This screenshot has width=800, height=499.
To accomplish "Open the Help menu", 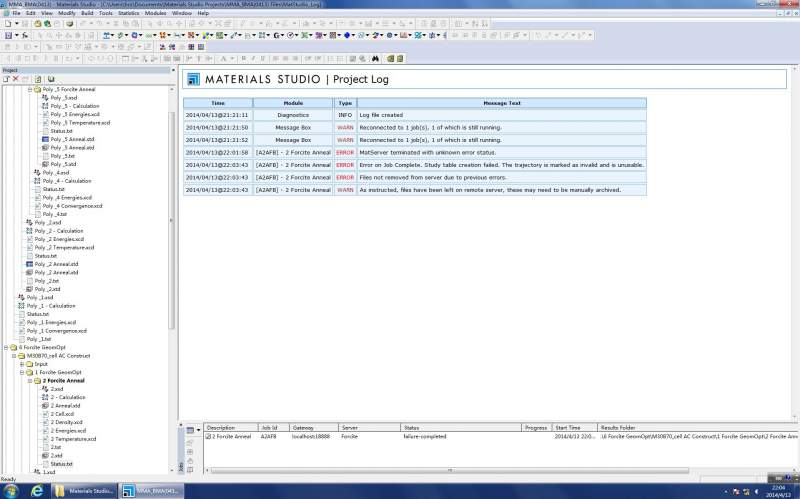I will 203,13.
